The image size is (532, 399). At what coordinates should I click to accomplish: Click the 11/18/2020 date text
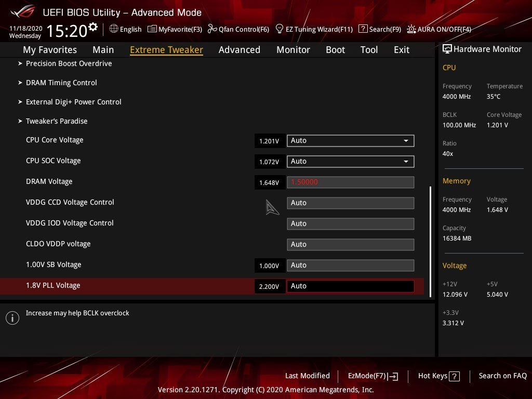(x=26, y=28)
